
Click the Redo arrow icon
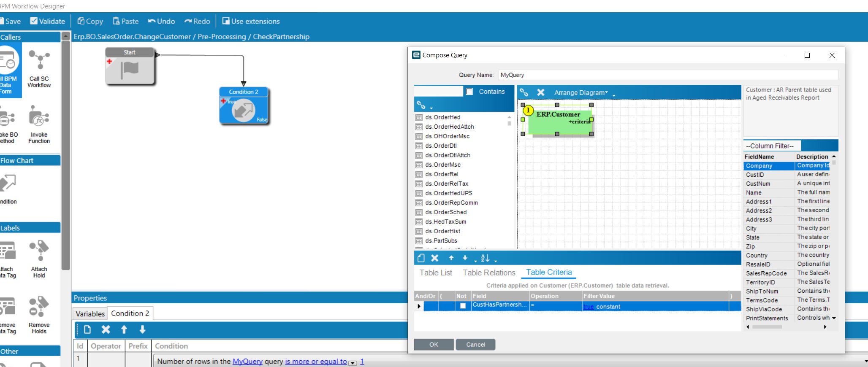pos(188,21)
